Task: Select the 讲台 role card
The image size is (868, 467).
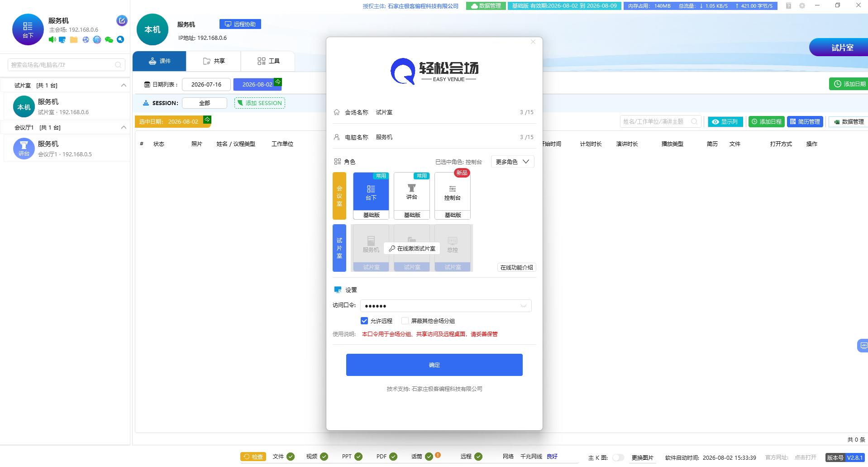Action: click(x=412, y=196)
